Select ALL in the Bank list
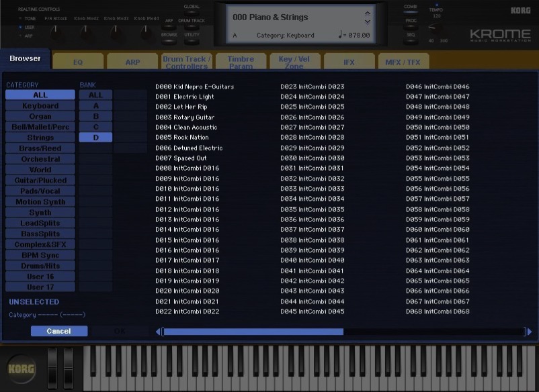 point(95,95)
